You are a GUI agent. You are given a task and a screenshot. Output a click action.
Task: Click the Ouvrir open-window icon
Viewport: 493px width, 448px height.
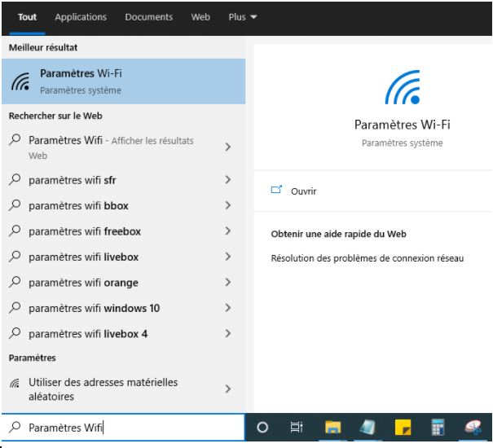[276, 190]
